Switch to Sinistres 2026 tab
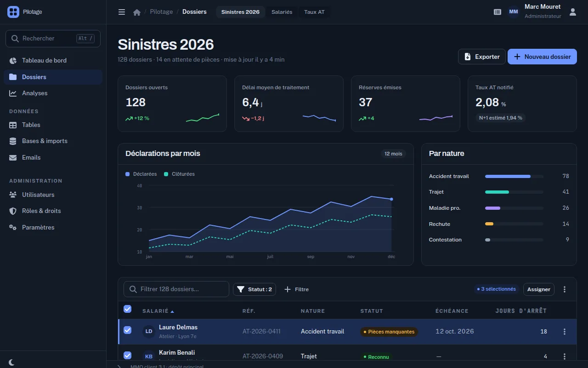The image size is (588, 368). coord(240,12)
